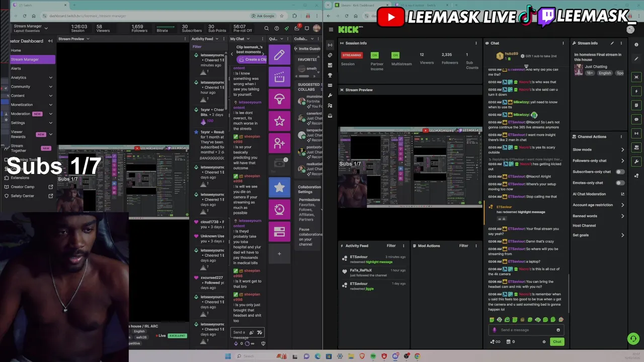Select the wrench icon in Kick left sidebar
644x362 pixels.
tap(330, 96)
